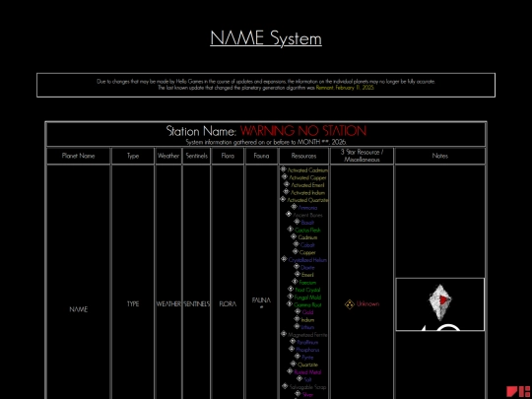
Task: Click the icon beside Crystallized Helium
Action: [x=285, y=258]
